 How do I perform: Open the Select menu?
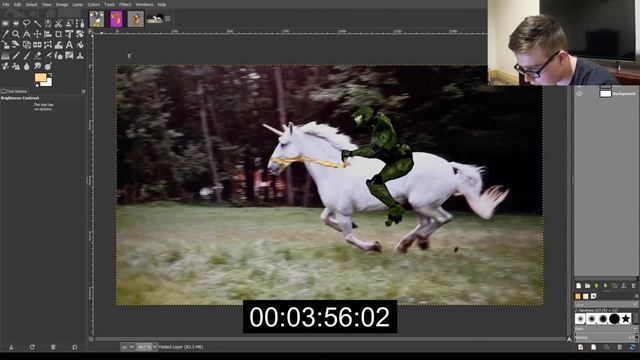point(31,4)
